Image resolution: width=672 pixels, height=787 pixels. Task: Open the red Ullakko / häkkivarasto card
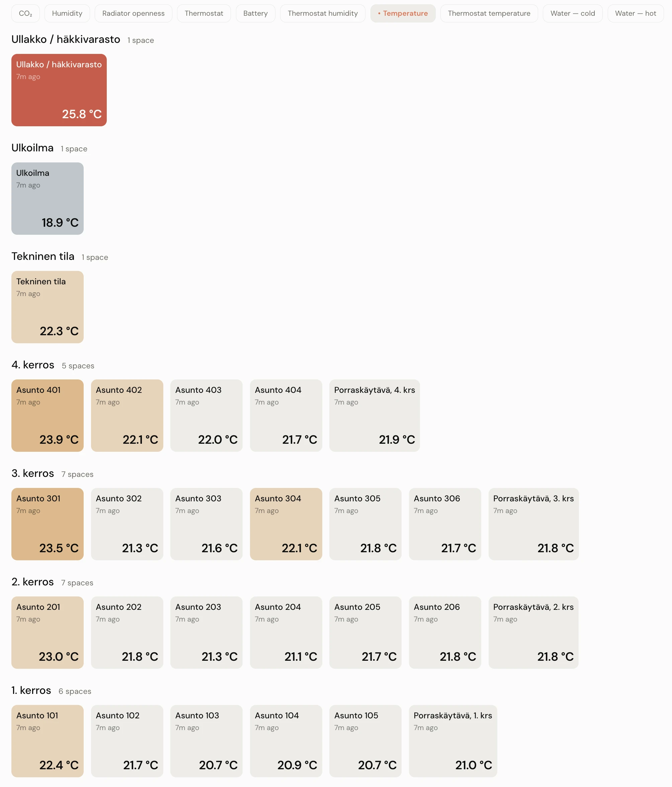pyautogui.click(x=59, y=90)
